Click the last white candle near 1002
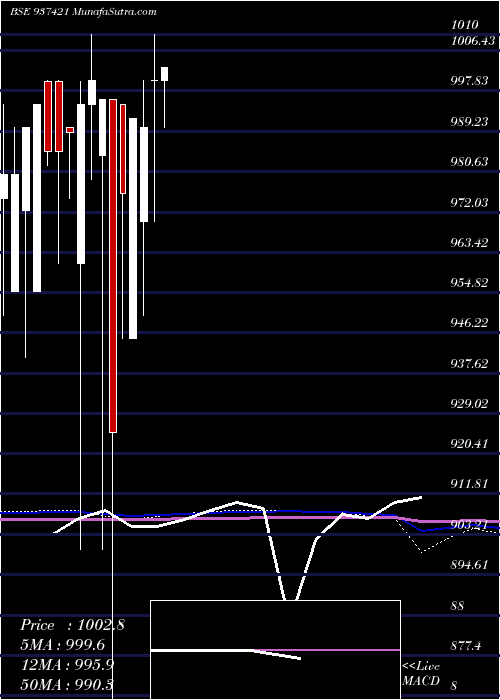Image resolution: width=500 pixels, height=700 pixels. (165, 74)
